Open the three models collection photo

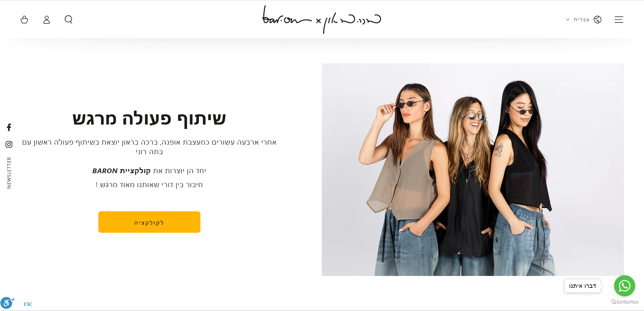[473, 169]
